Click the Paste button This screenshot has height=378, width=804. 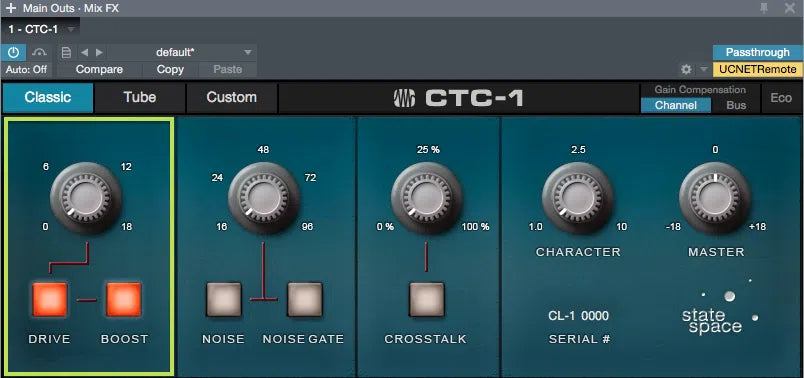228,69
